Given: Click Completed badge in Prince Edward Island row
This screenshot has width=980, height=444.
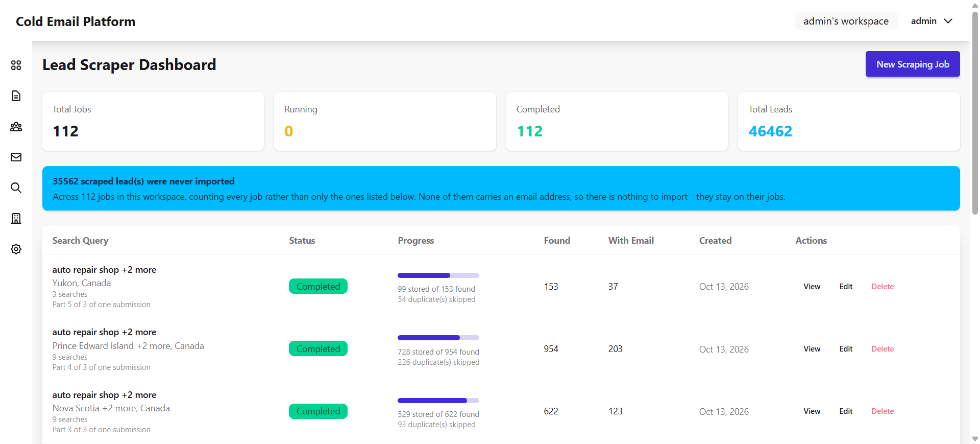Looking at the screenshot, I should tap(318, 348).
